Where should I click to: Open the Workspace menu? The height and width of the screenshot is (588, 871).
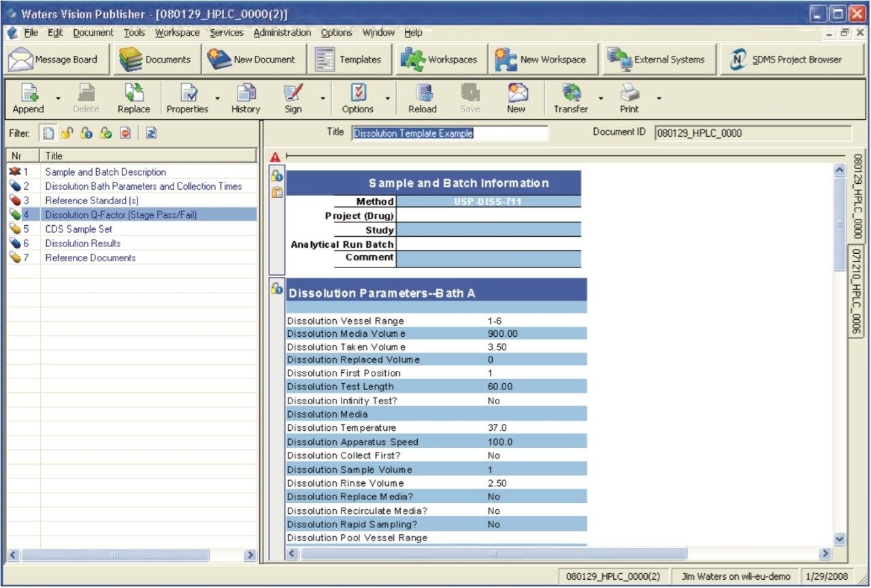(x=178, y=33)
